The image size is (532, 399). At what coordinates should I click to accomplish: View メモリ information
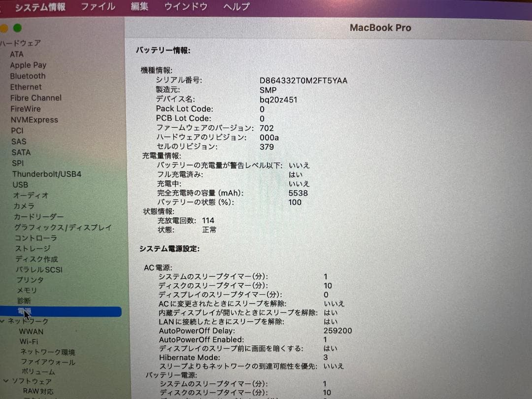(23, 290)
